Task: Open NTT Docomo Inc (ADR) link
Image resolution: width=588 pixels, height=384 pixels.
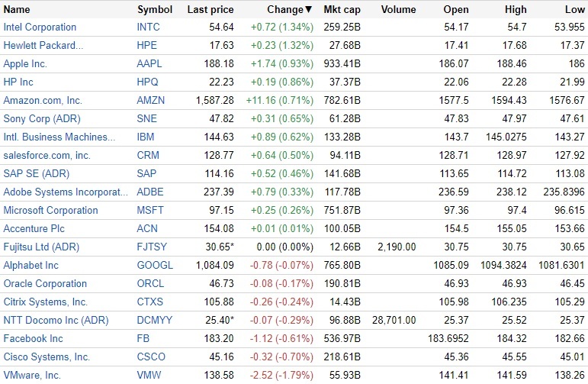Action: click(56, 321)
